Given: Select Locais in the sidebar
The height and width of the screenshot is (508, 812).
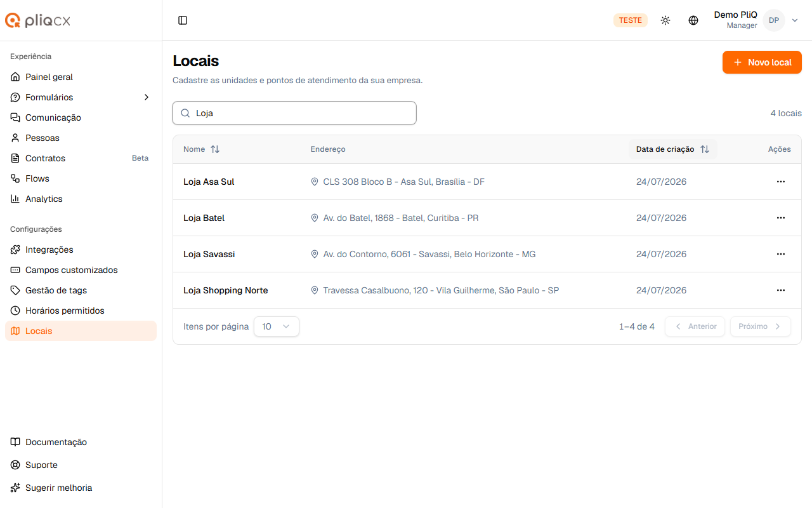Looking at the screenshot, I should (81, 331).
